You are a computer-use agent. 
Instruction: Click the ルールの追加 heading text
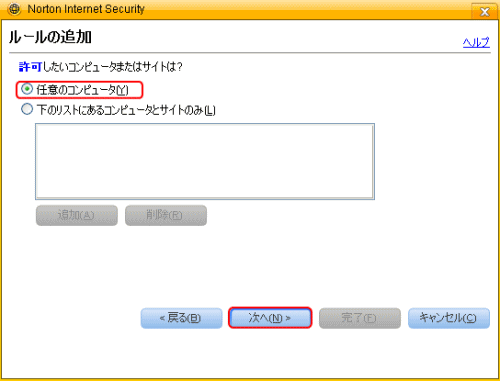point(50,37)
